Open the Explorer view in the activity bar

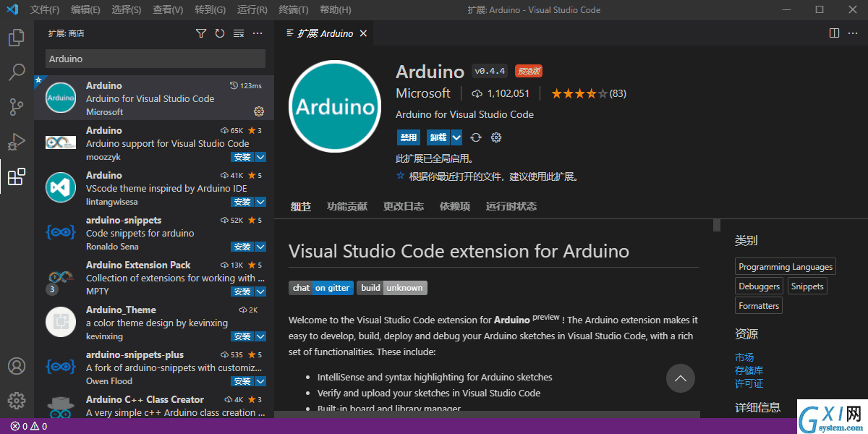(x=17, y=38)
